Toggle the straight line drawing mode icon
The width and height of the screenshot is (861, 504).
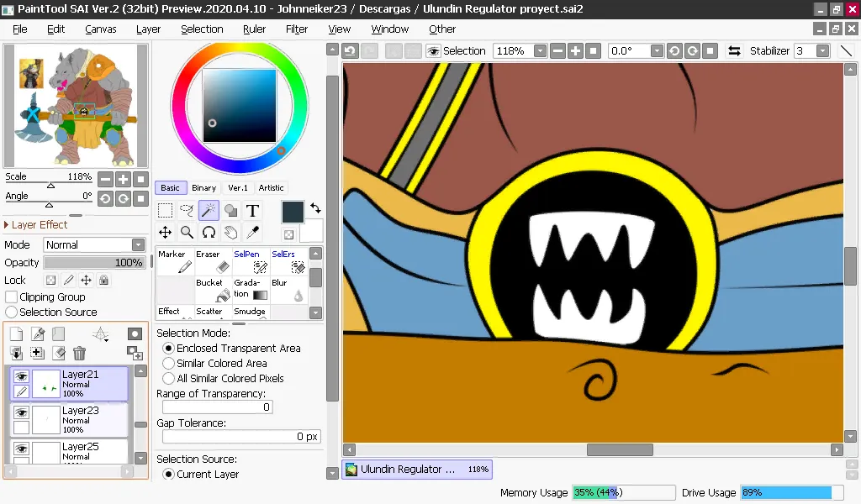pos(846,51)
